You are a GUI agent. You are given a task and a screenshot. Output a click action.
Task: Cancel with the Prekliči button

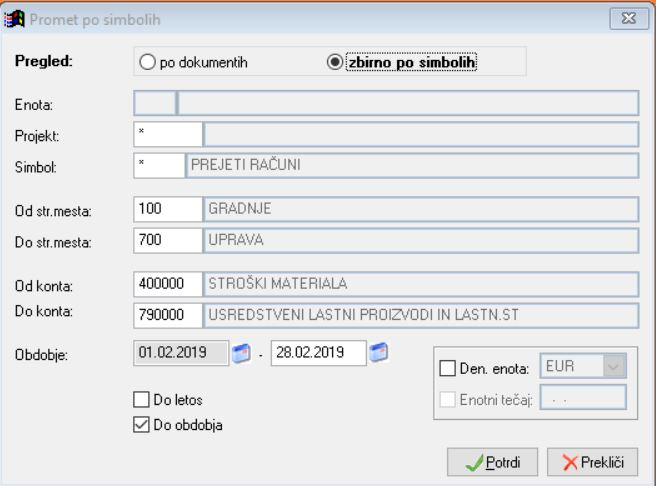pyautogui.click(x=592, y=462)
